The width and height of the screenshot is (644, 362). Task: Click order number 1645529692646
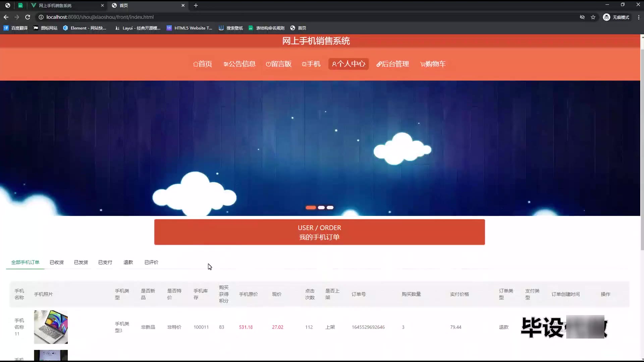tap(368, 327)
